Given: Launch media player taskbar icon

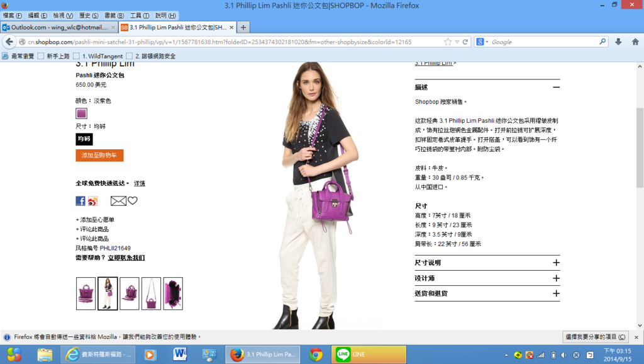Looking at the screenshot, I should pyautogui.click(x=150, y=354).
